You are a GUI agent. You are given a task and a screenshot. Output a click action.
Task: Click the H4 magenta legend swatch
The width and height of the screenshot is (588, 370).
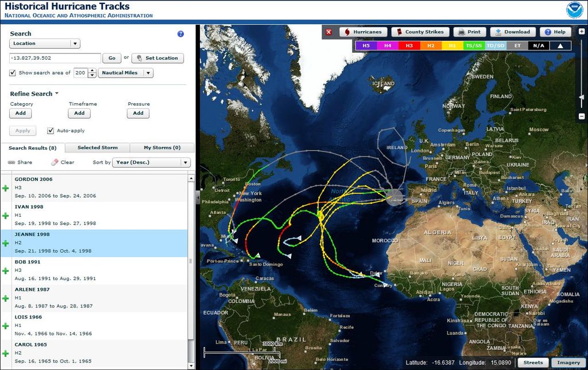click(x=388, y=46)
